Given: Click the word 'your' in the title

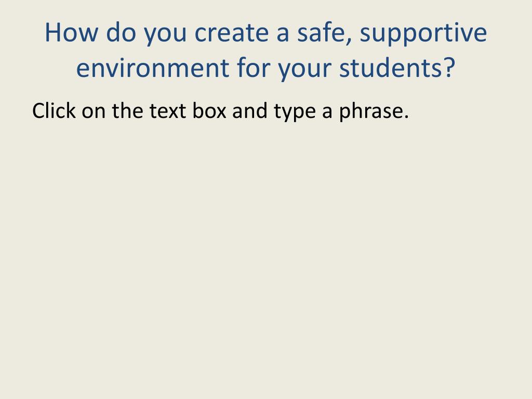Looking at the screenshot, I should pos(304,69).
